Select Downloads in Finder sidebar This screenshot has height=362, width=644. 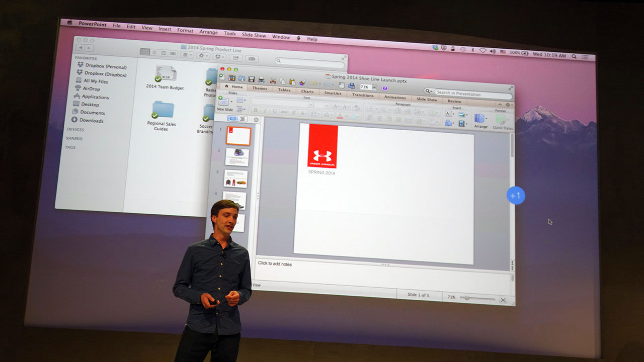pos(87,120)
